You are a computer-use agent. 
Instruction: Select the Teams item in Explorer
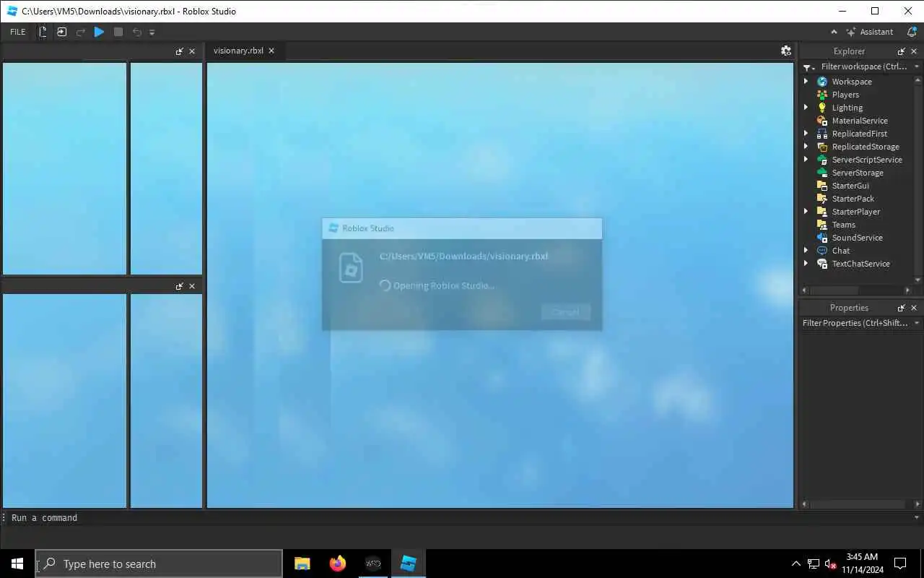[843, 225]
